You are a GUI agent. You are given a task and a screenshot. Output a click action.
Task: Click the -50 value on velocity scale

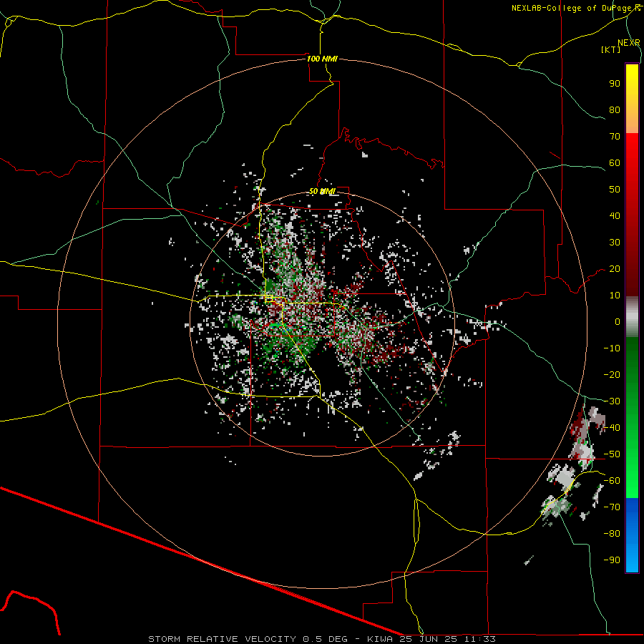[612, 454]
